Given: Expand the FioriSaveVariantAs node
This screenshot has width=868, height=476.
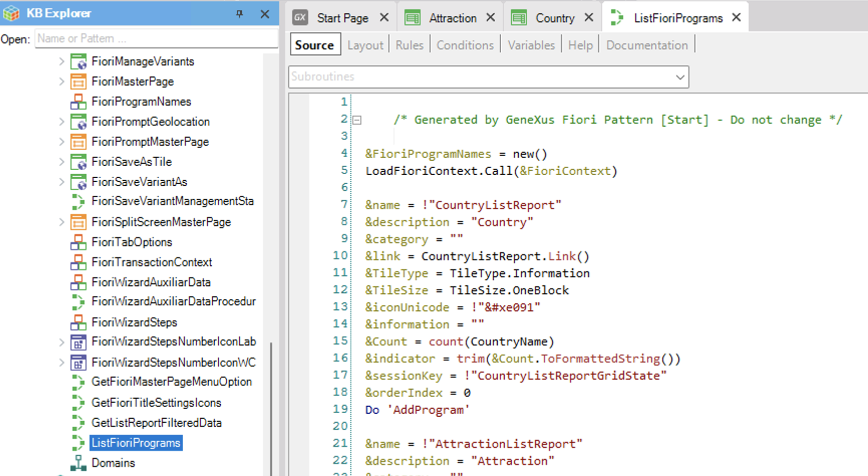Looking at the screenshot, I should (x=61, y=182).
